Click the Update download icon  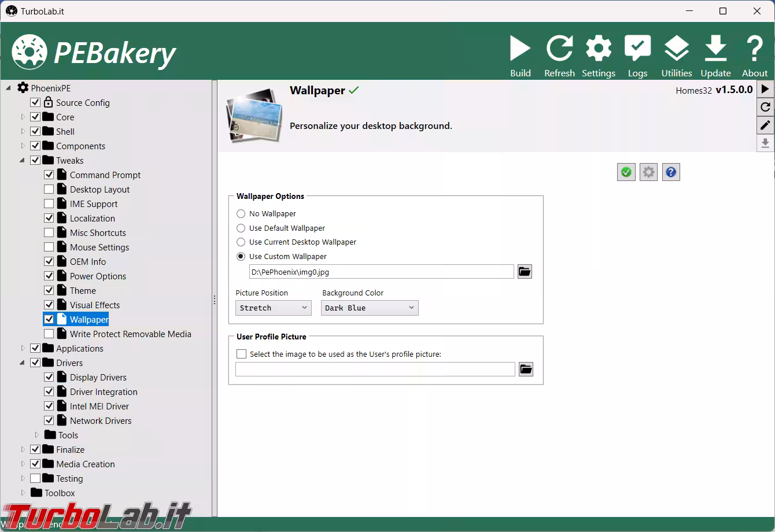pos(715,56)
